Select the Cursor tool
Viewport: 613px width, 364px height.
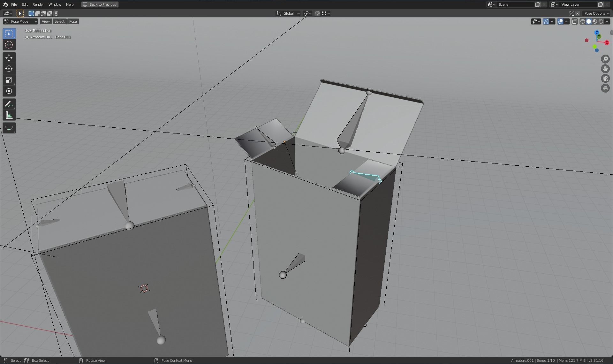(x=9, y=45)
